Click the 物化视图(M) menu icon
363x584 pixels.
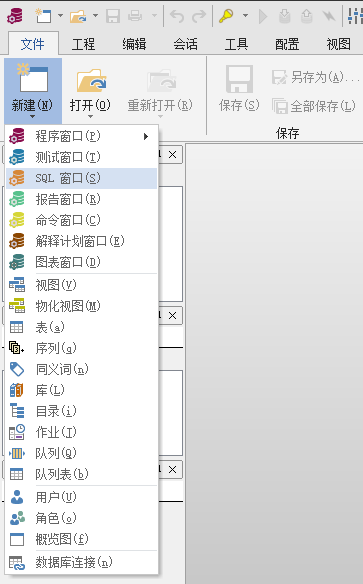(x=17, y=306)
